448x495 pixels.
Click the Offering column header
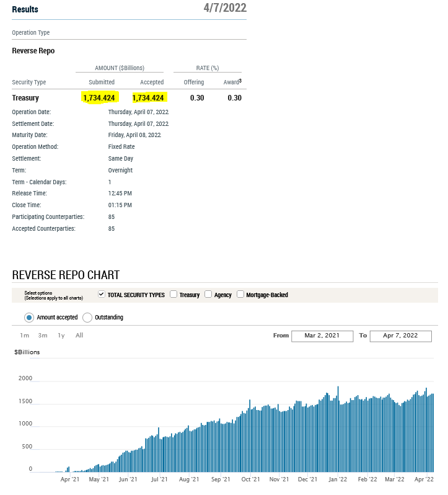coord(194,82)
